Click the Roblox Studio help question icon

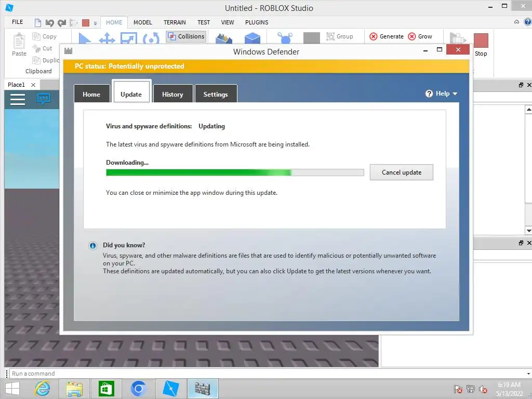528,22
